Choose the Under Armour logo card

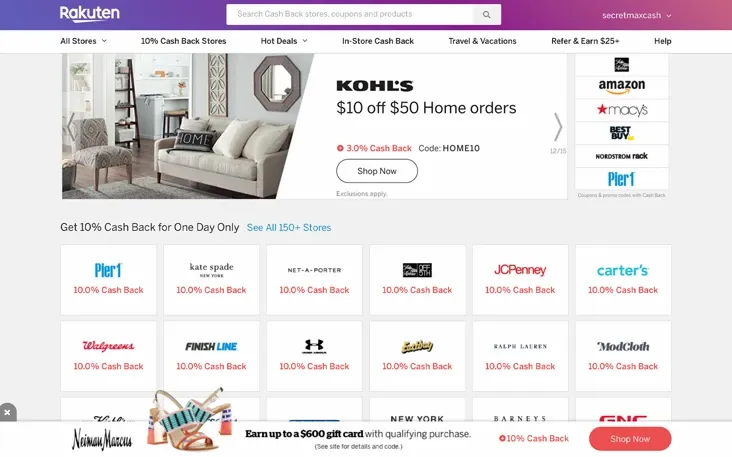point(314,356)
